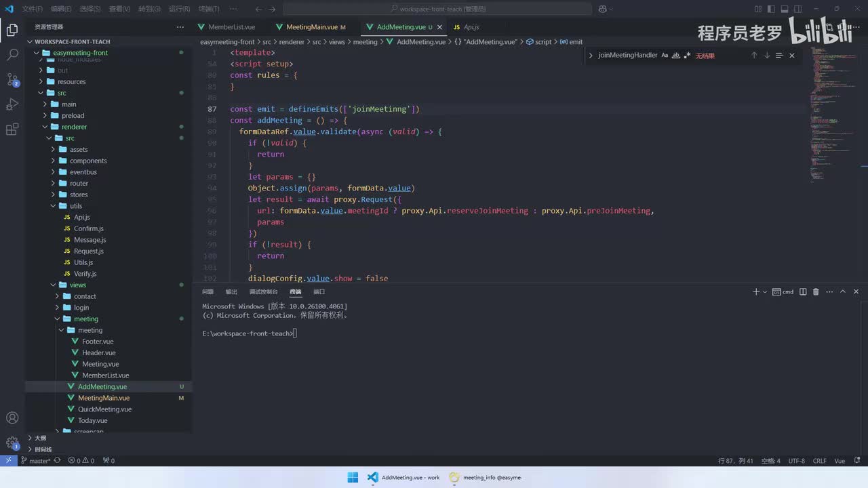Screen dimensions: 868x488
Task: Open the 文件(F) menu
Action: pyautogui.click(x=32, y=9)
